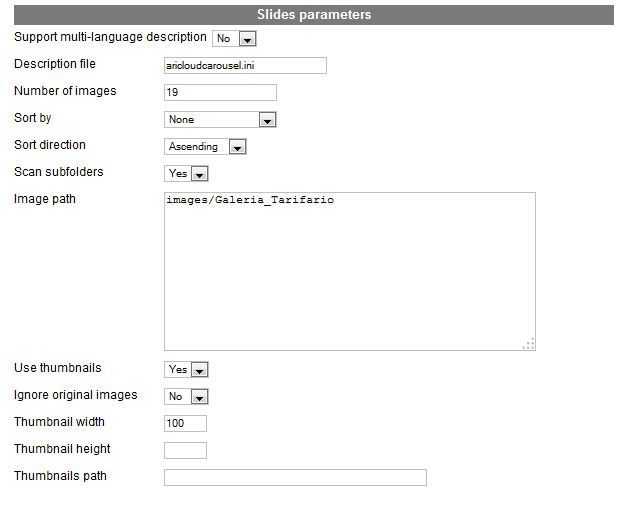Click the Ignore original images label
The height and width of the screenshot is (512, 631).
[76, 395]
